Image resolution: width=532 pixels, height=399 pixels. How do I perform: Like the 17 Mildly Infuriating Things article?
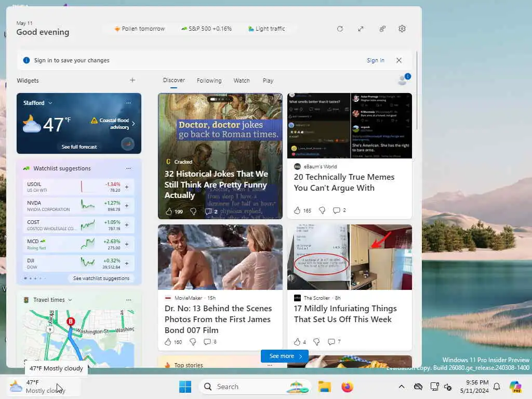[297, 342]
